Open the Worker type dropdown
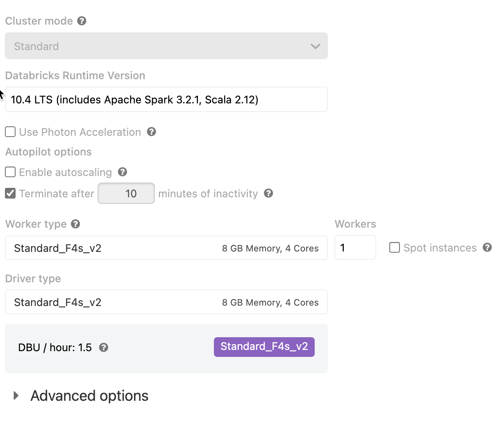Viewport: 504px width, 425px height. tap(166, 248)
